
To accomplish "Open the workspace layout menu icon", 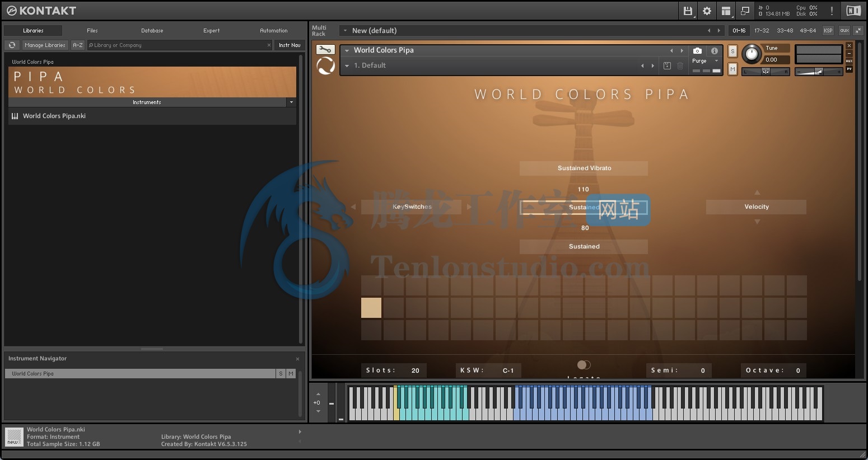I will point(726,11).
